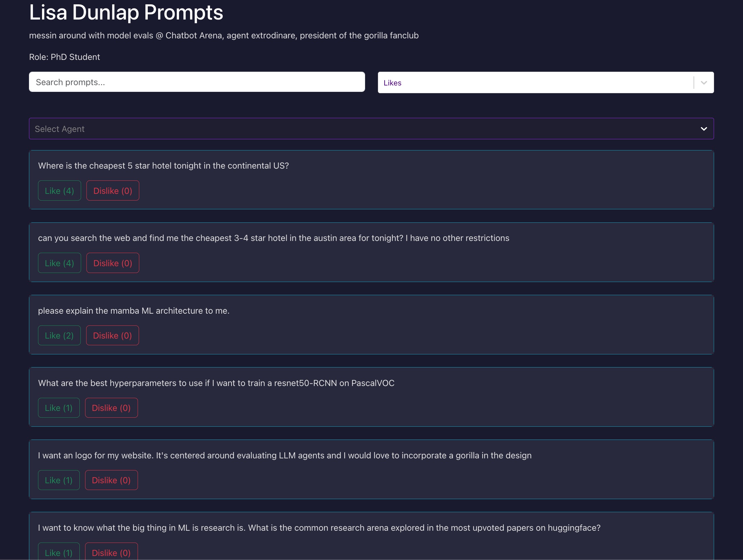Click the Search prompts input field
Screen dimensions: 743x560
197,82
